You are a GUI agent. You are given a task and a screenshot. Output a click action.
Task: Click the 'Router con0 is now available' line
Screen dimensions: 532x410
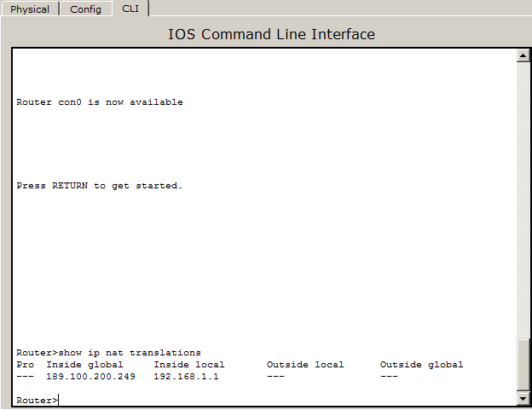tap(100, 102)
